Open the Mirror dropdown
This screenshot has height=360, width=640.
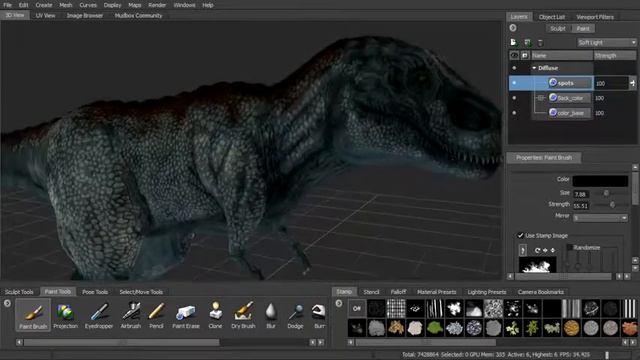point(600,218)
